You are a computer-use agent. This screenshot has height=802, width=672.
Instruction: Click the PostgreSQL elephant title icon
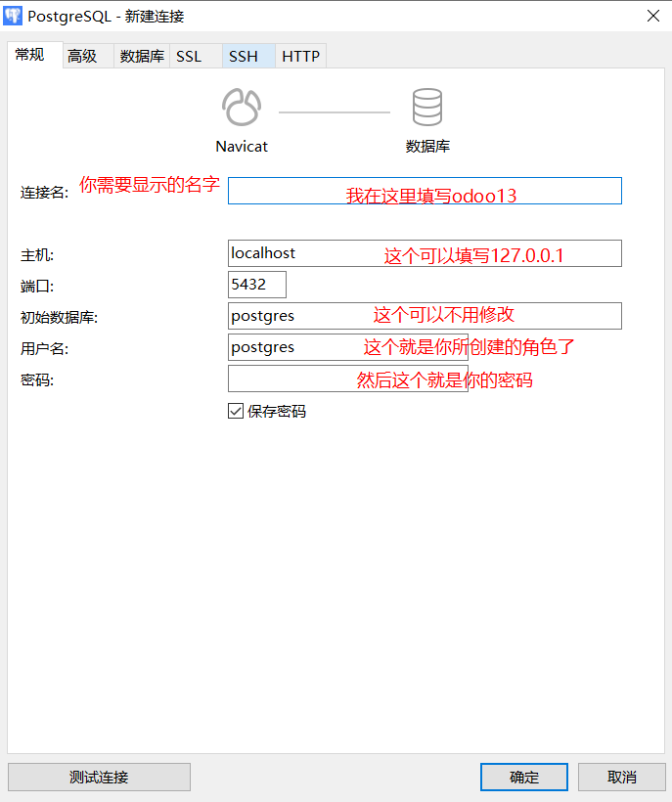13,16
